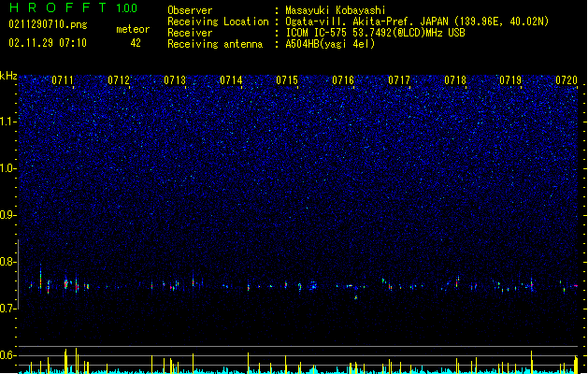Click the 0.9 kHz axis label
The width and height of the screenshot is (588, 374).
pos(7,215)
